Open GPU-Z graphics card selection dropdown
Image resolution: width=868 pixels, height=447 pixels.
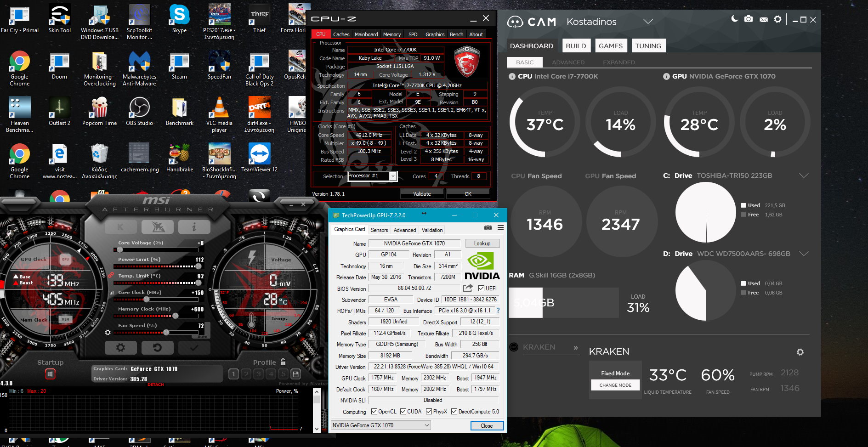[380, 425]
